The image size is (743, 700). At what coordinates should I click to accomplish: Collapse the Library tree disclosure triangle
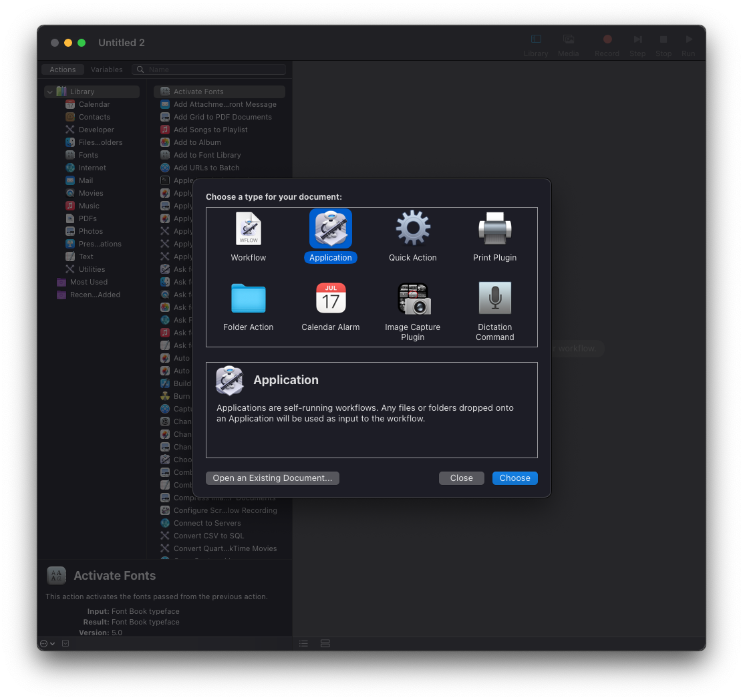tap(50, 92)
